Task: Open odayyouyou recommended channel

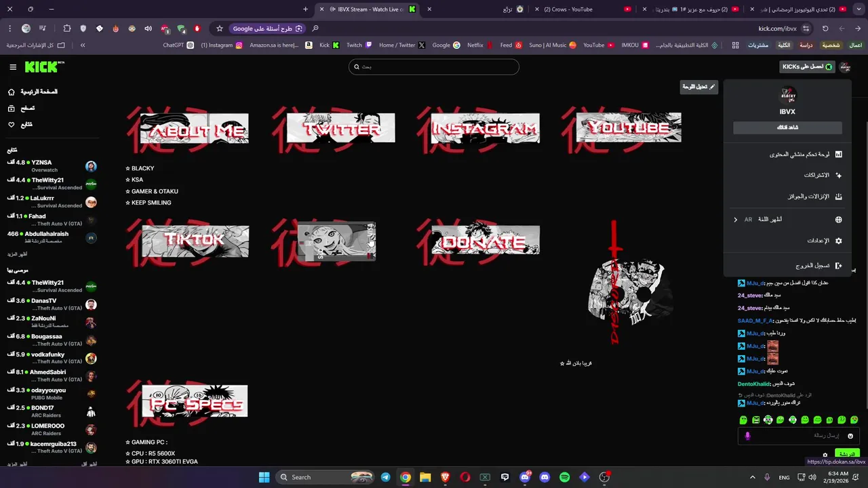Action: click(52, 394)
